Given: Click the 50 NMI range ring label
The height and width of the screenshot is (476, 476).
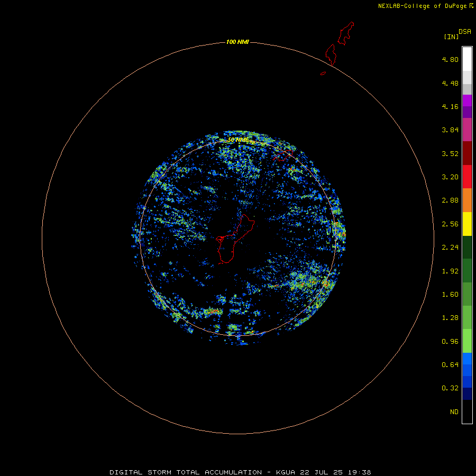Looking at the screenshot, I should (238, 140).
